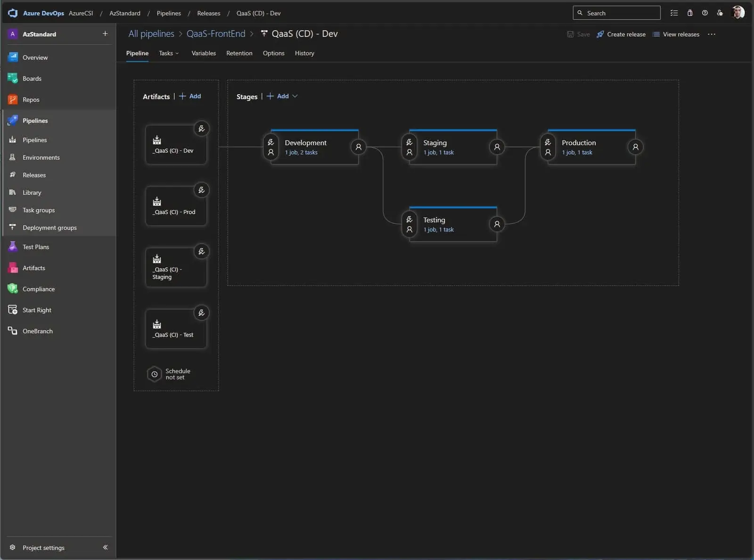Open 1 job, 1 task link in Production

click(x=577, y=153)
